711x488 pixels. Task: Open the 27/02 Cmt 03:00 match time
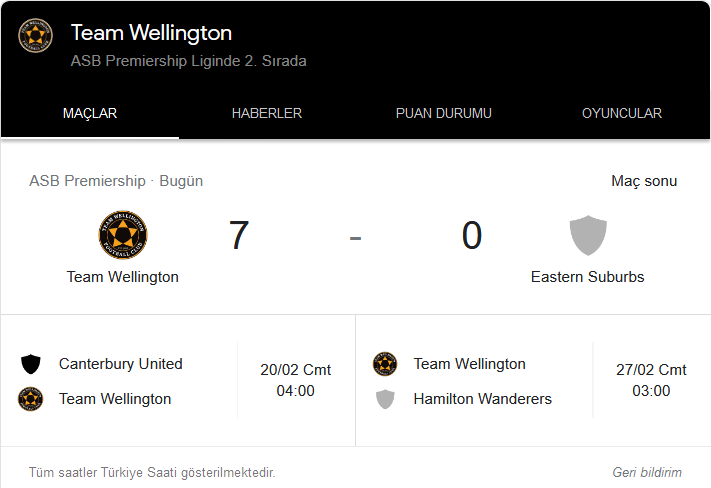point(651,380)
